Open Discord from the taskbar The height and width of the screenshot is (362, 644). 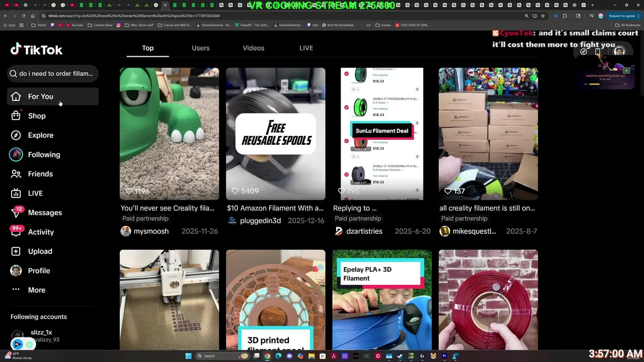pos(289,356)
